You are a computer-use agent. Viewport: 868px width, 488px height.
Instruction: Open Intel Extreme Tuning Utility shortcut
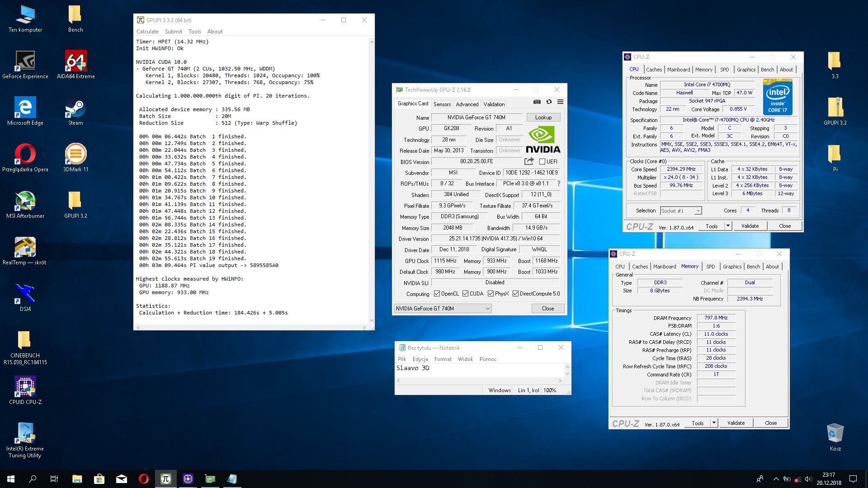pyautogui.click(x=25, y=441)
